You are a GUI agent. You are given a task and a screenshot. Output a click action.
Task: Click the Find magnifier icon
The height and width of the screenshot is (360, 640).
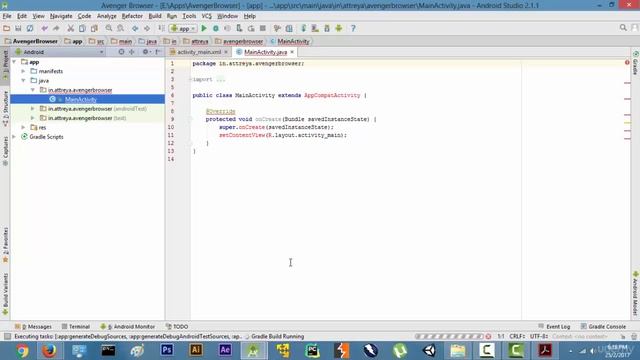click(x=109, y=28)
